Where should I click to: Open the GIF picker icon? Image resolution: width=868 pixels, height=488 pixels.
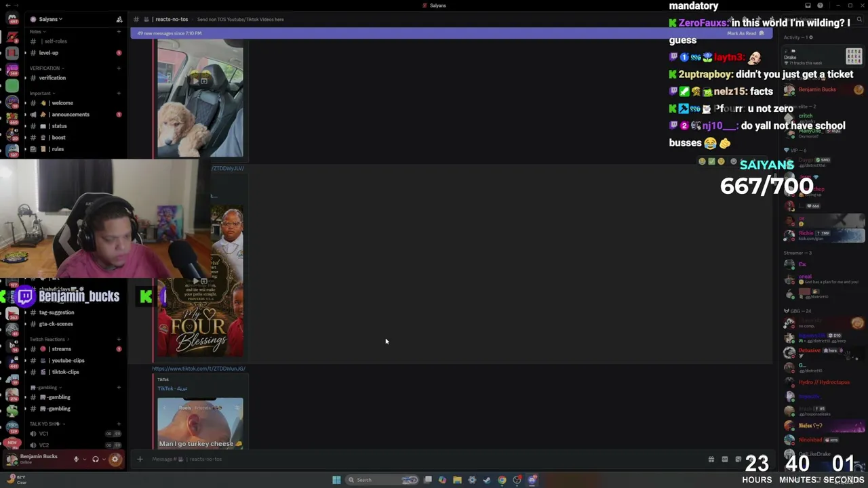(x=725, y=460)
